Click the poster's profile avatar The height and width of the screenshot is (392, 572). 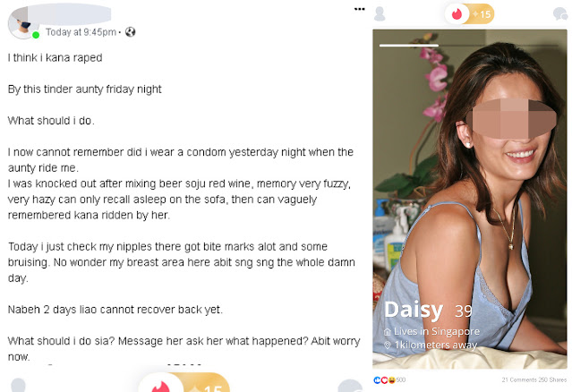tap(23, 23)
